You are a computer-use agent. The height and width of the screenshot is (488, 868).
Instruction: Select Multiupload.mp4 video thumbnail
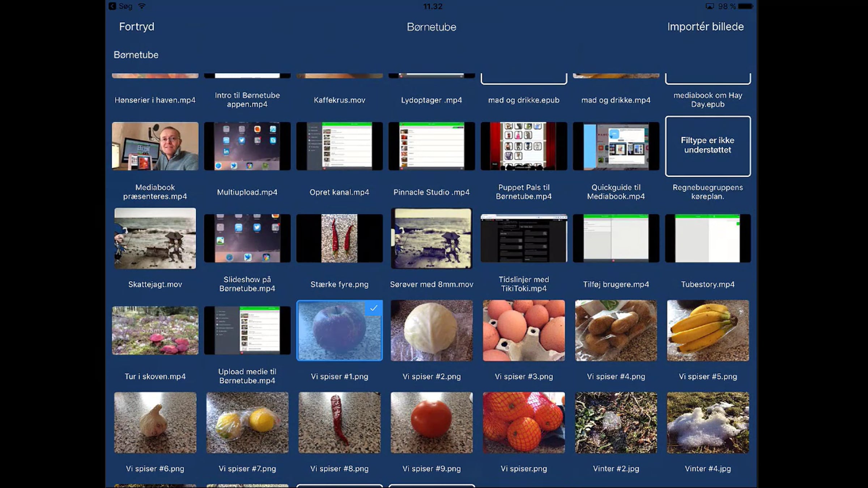coord(247,146)
